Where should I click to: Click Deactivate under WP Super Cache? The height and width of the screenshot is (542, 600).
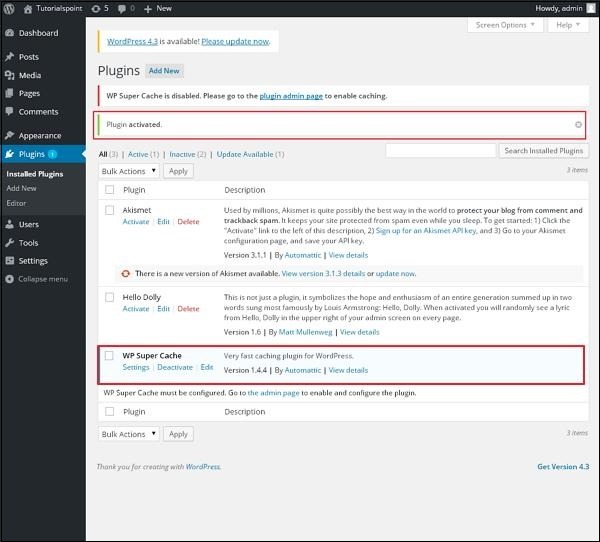[x=175, y=368]
